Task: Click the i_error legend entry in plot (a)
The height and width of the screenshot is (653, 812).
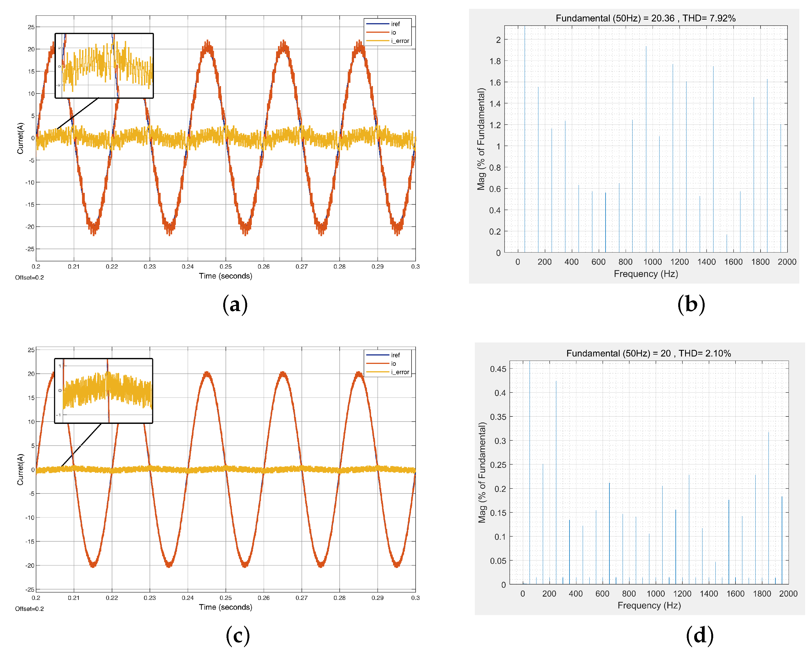Action: (x=400, y=41)
